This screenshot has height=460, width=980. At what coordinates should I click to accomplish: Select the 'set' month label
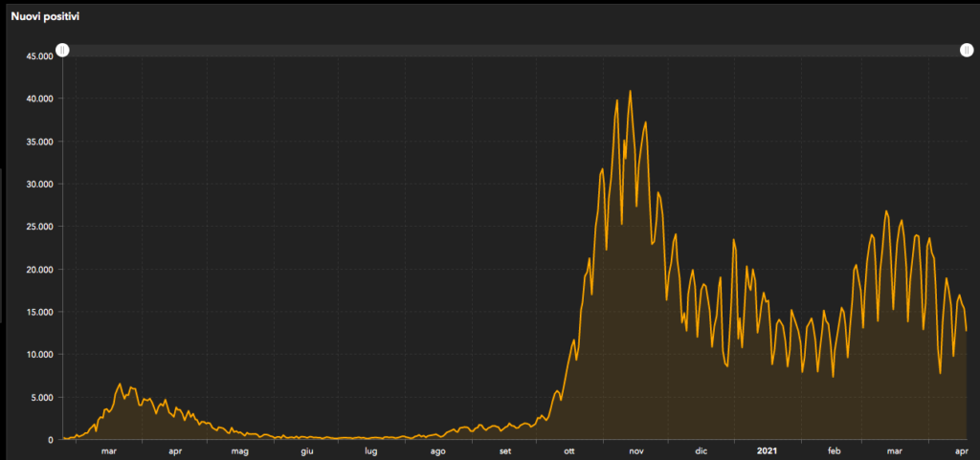pos(504,450)
